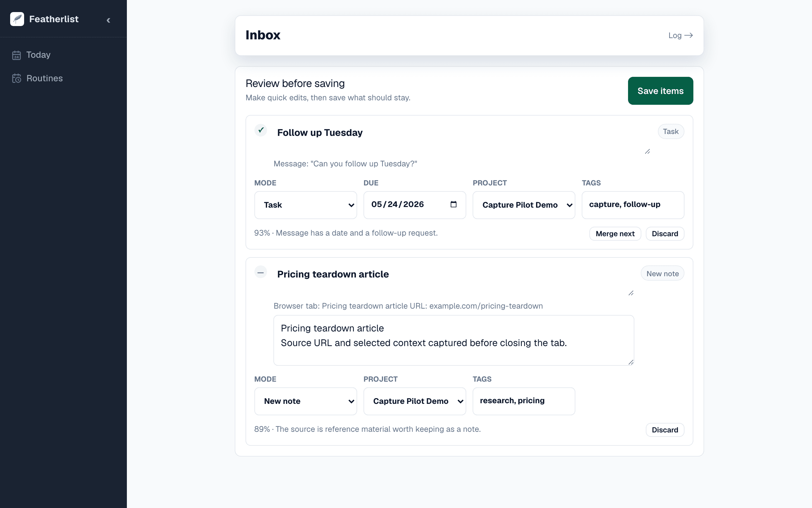Open Project dropdown in Follow up Tuesday card
This screenshot has width=812, height=508.
click(524, 205)
